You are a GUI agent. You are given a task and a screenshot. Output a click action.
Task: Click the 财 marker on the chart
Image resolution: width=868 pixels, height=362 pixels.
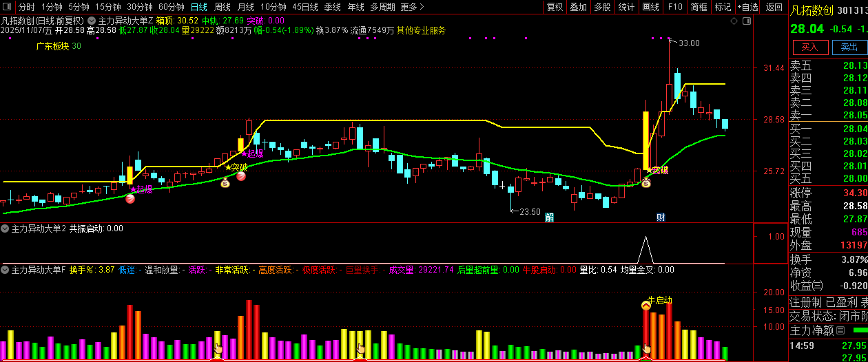click(x=660, y=217)
